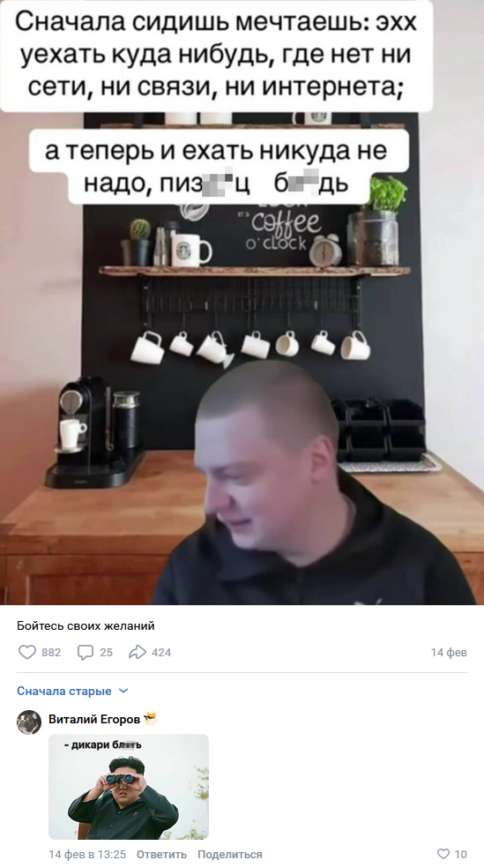Click Поделиться under the comment

point(229,854)
